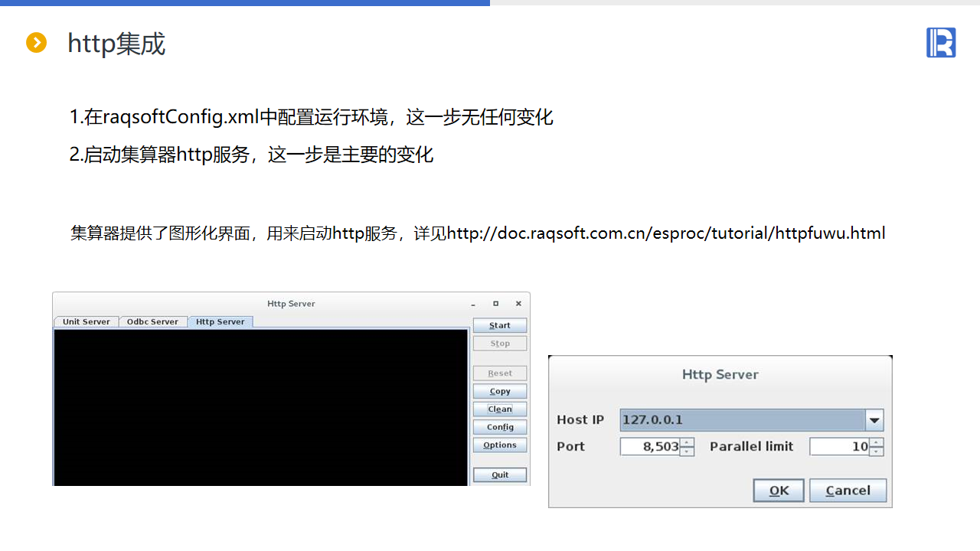Screen dimensions: 980x551
Task: Click the Copy button
Action: (500, 391)
